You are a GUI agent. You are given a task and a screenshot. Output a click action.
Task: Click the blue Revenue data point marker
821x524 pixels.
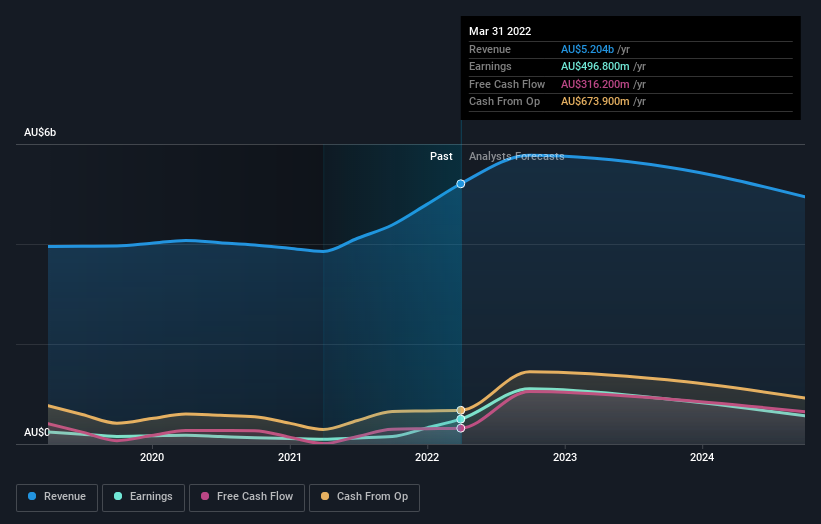coord(461,184)
